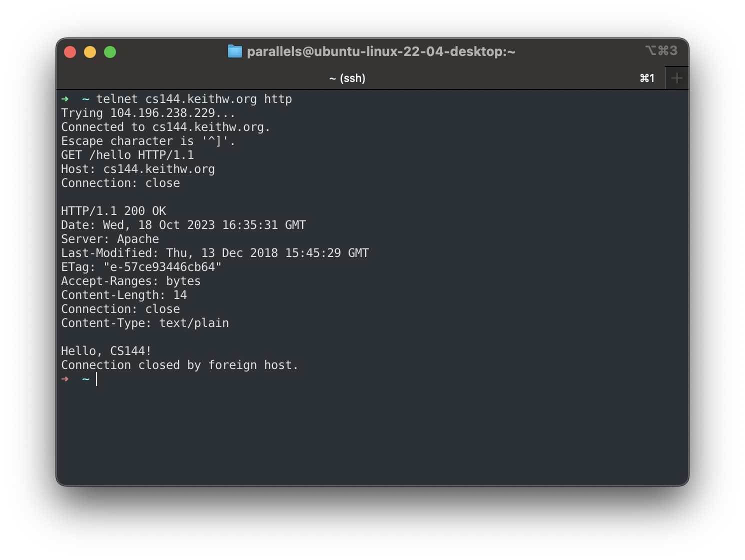
Task: Click the HTTP/1.1 200 OK status line
Action: 113,210
